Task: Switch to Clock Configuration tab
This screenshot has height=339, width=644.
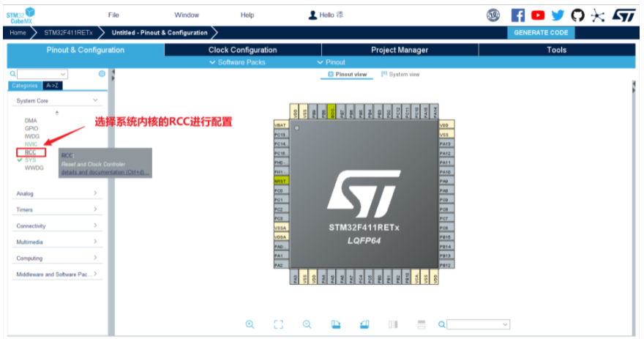Action: [x=243, y=50]
